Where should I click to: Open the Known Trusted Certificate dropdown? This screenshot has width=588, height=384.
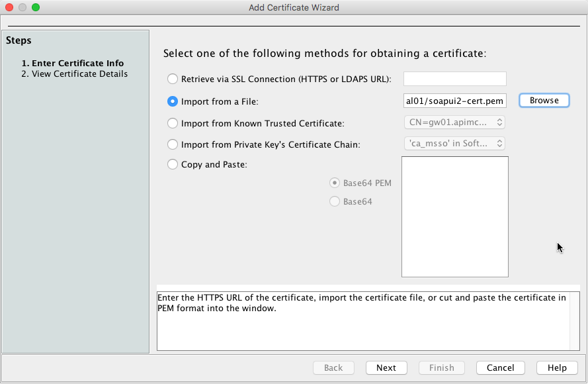point(454,122)
